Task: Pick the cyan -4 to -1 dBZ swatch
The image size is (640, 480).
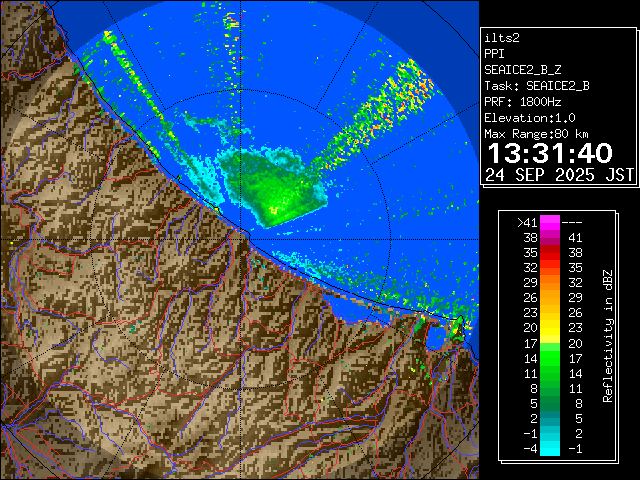Action: coord(550,447)
